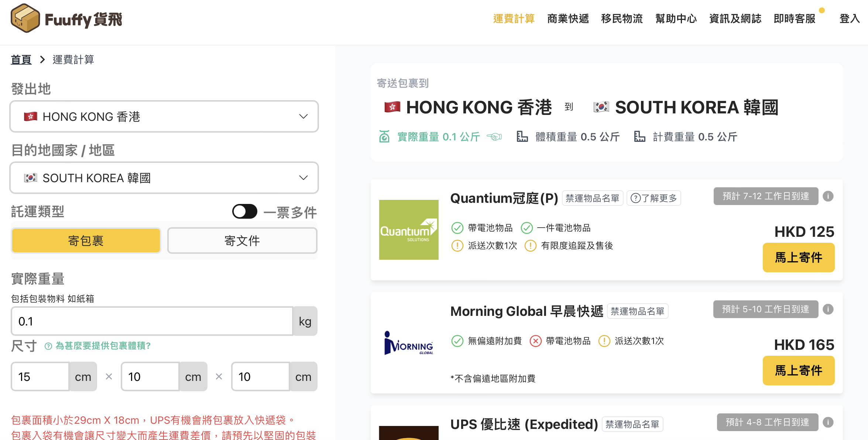
Task: Click 馬上寄件 for Quantium HKD 125
Action: (x=798, y=257)
